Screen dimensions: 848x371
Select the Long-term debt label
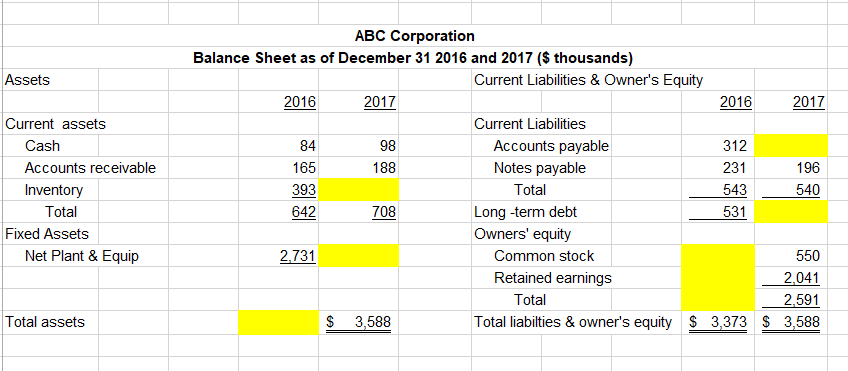(x=525, y=212)
